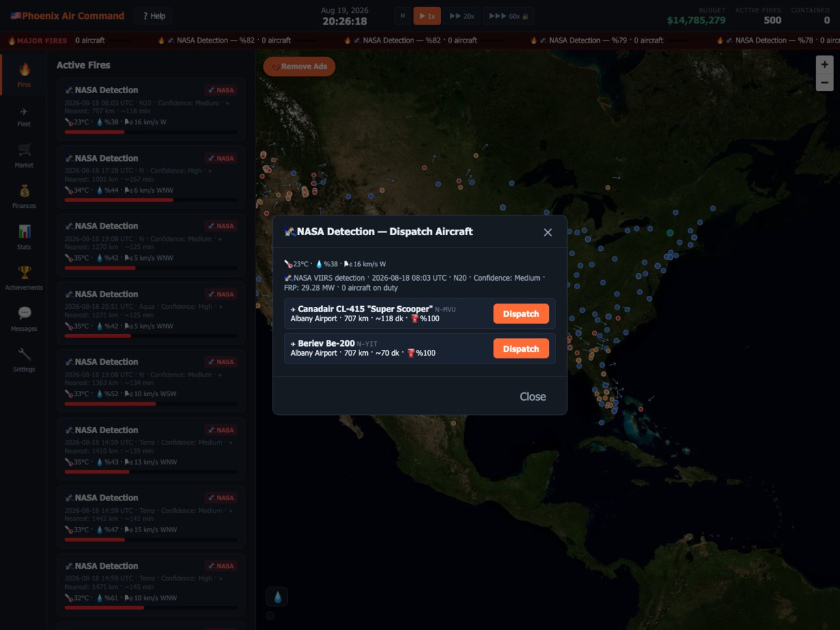Open the Fires sidebar section
840x630 pixels.
(x=24, y=74)
